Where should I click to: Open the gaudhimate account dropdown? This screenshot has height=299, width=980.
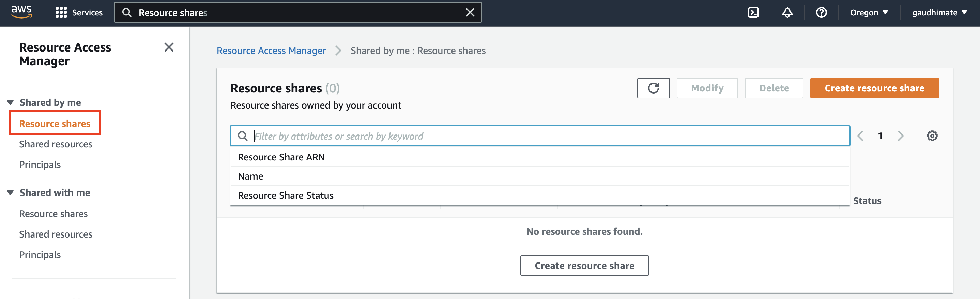[939, 13]
